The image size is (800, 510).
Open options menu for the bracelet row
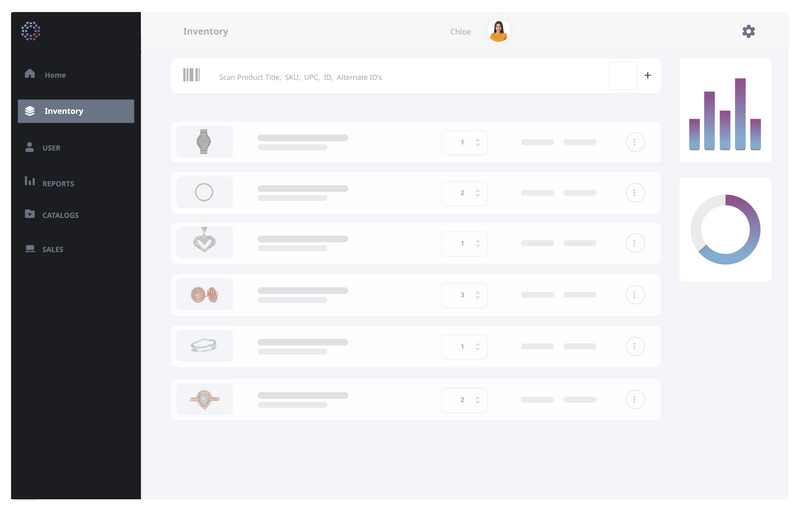(635, 346)
